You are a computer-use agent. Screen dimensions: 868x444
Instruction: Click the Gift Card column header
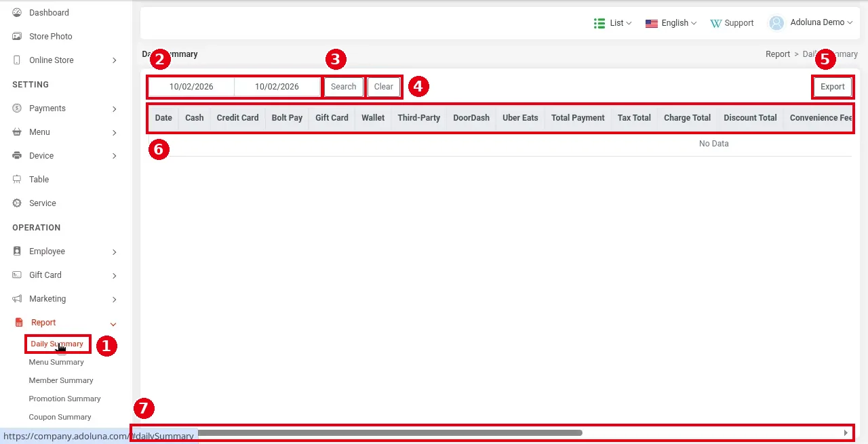pyautogui.click(x=332, y=118)
